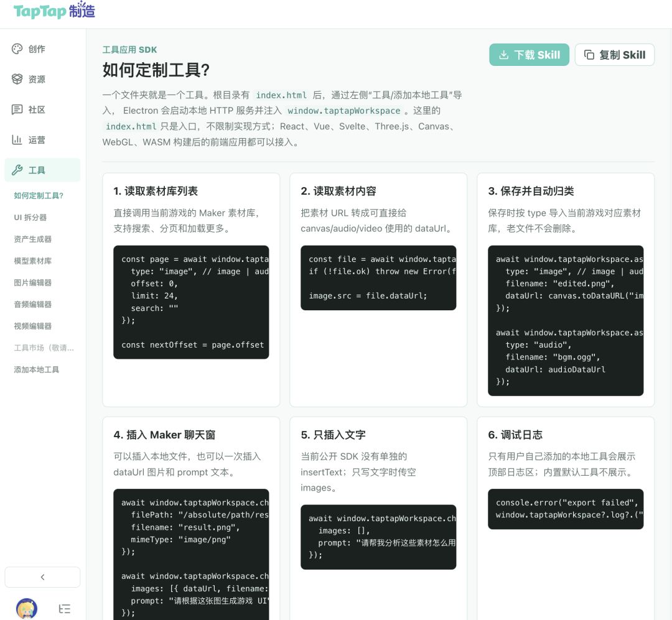Open the 创作 palette icon in sidebar
Image resolution: width=672 pixels, height=620 pixels.
pyautogui.click(x=17, y=49)
